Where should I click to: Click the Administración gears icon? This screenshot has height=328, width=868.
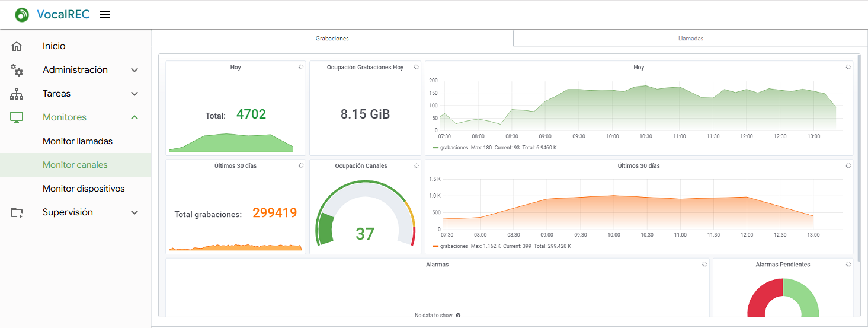click(x=17, y=70)
